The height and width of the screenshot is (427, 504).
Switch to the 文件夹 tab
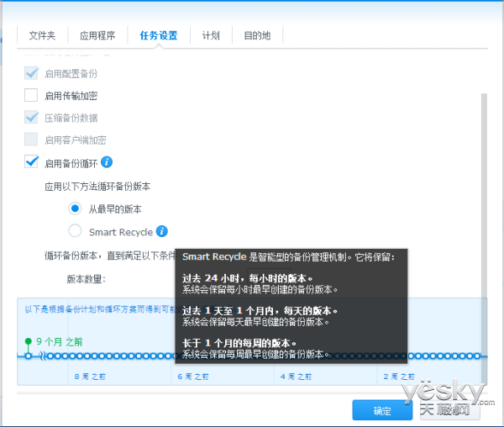42,36
